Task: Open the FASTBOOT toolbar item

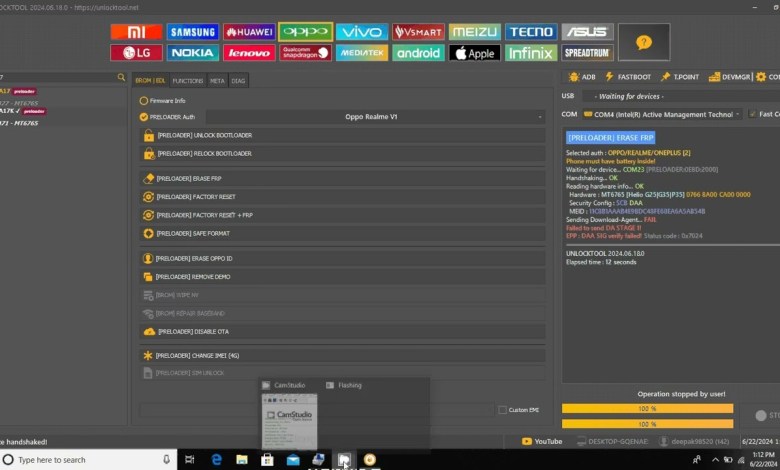Action: pyautogui.click(x=628, y=77)
